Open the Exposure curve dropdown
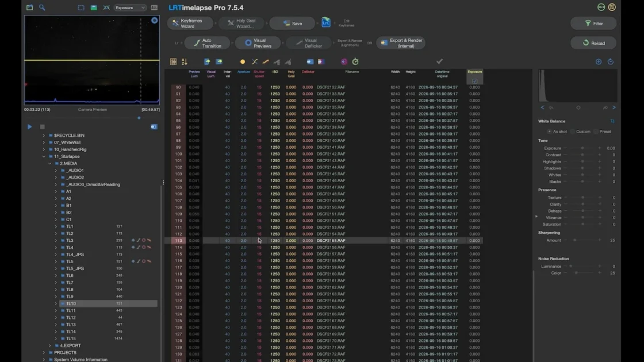Screen dimensions: 644x362 (x=130, y=7)
